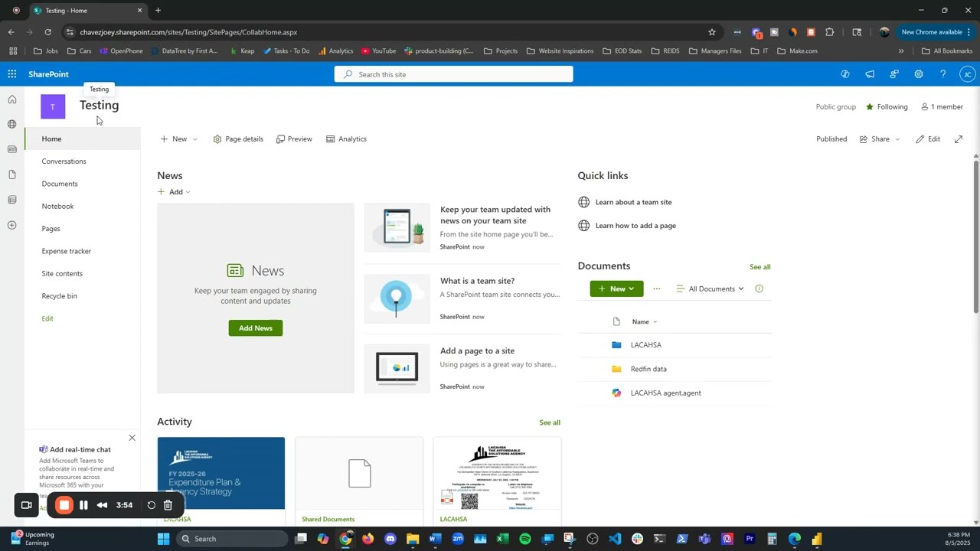This screenshot has height=551, width=980.
Task: Go to the SharePoint home icon in left rail
Action: 12,99
